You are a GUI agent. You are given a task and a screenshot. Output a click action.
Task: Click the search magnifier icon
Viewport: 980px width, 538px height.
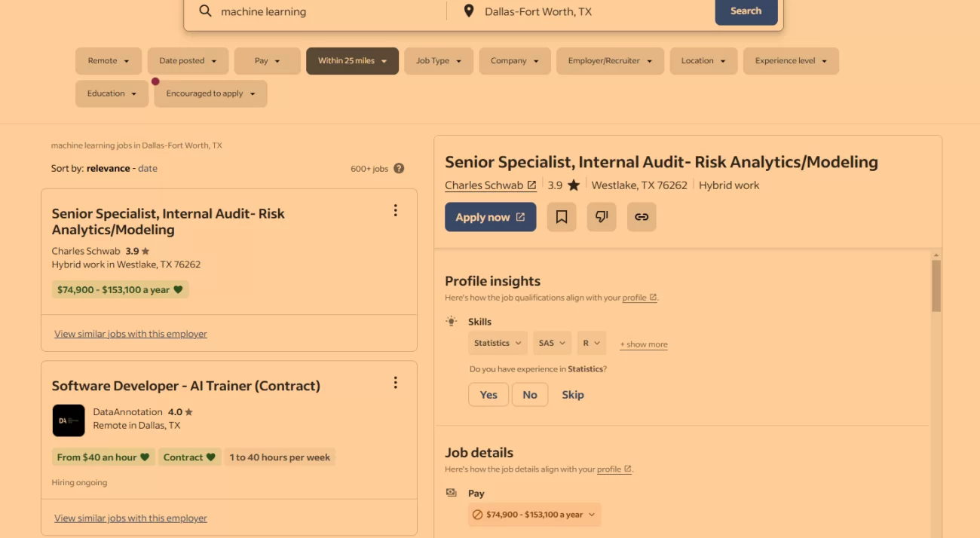pos(205,11)
